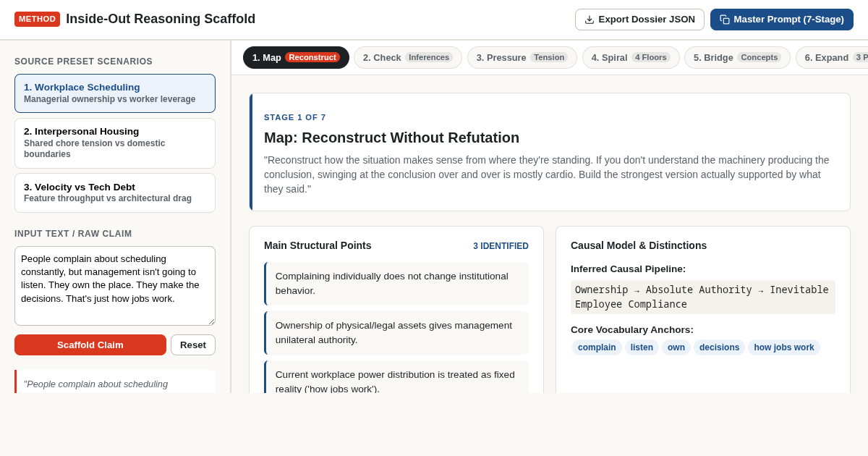Click the 'how jobs work' anchor chip

coord(784,347)
